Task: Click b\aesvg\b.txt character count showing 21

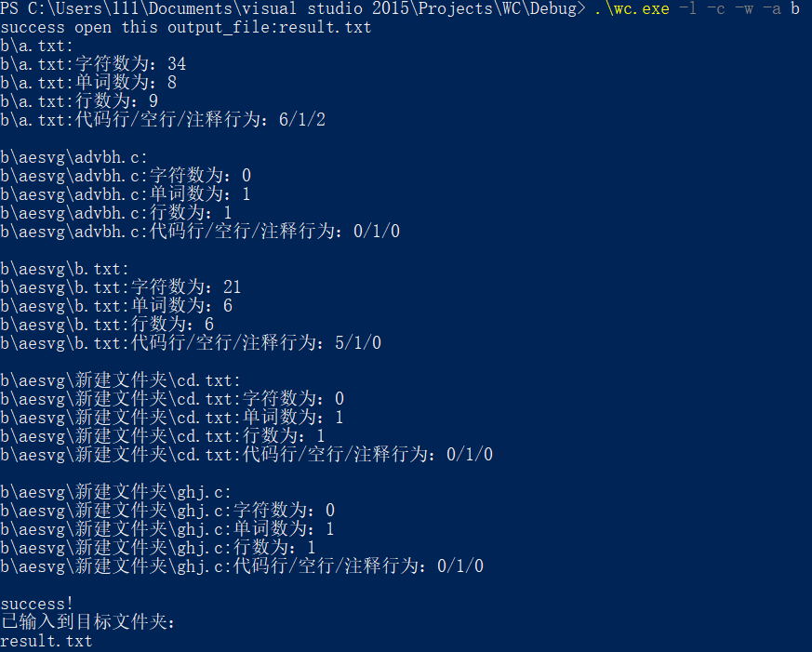Action: click(x=121, y=287)
